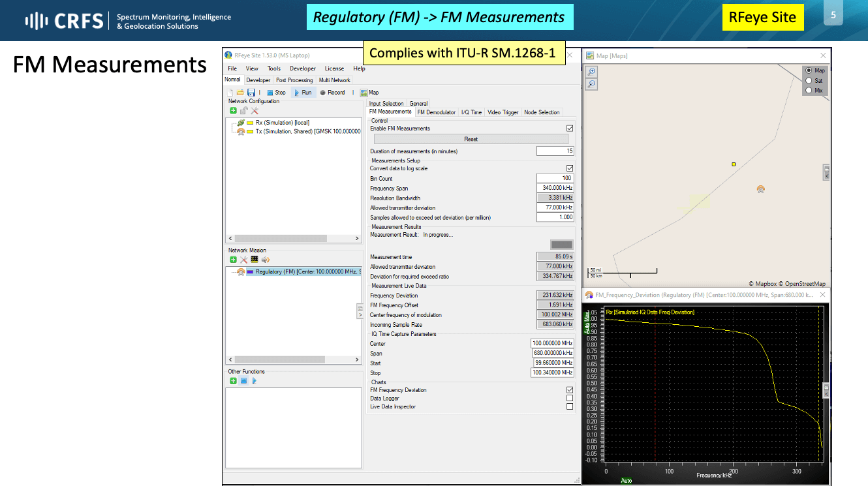
Task: Click the yellow receiver marker on the map
Action: (x=734, y=164)
